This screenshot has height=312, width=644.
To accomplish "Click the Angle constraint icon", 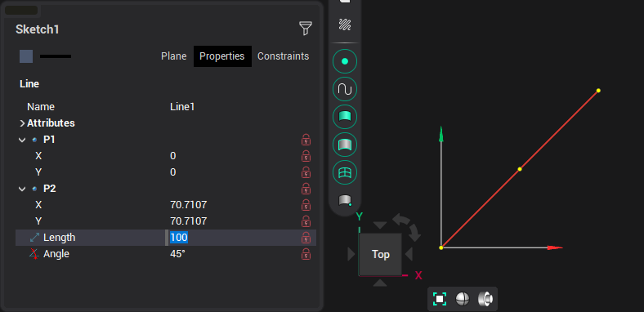I will [x=34, y=254].
